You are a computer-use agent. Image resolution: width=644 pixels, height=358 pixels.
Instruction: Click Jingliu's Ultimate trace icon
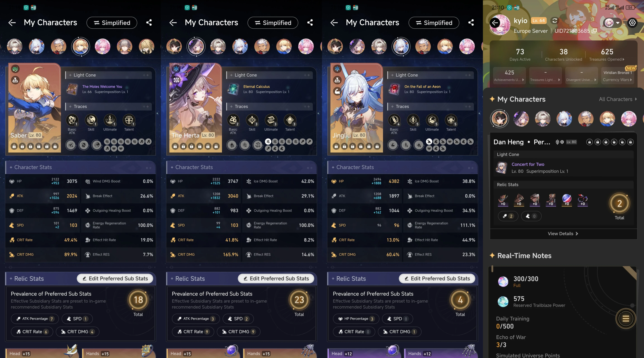point(432,120)
